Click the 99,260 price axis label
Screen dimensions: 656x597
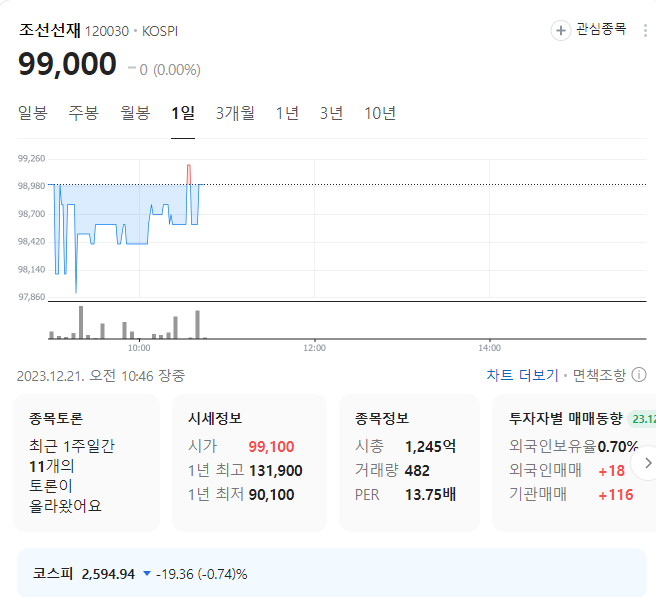click(31, 159)
